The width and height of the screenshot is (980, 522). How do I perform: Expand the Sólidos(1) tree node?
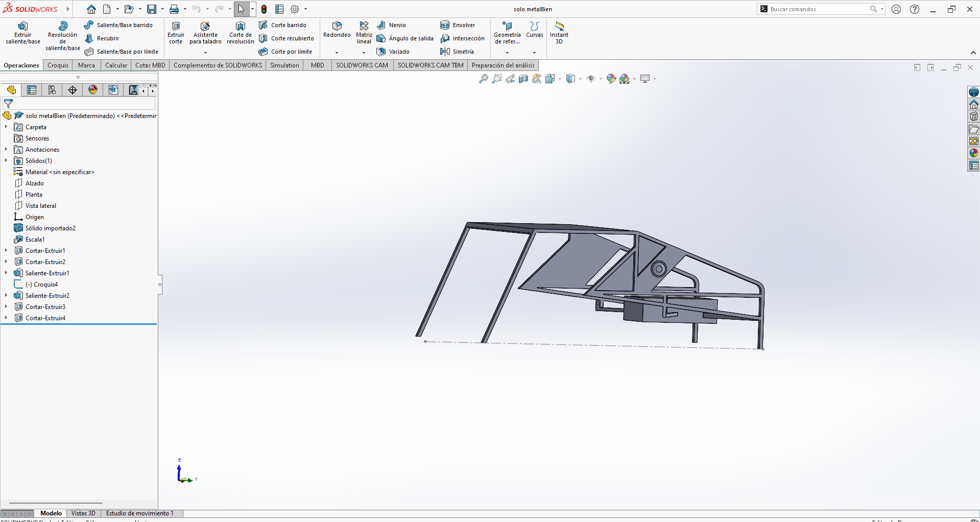click(x=6, y=161)
